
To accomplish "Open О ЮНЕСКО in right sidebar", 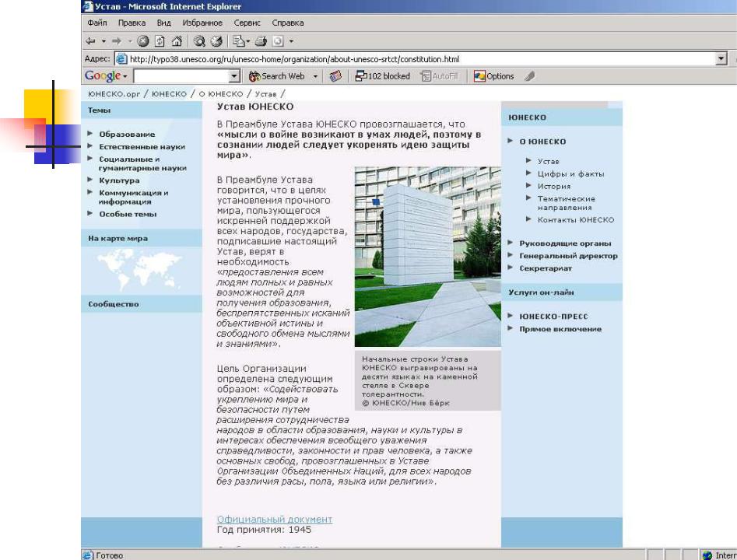I will (542, 142).
